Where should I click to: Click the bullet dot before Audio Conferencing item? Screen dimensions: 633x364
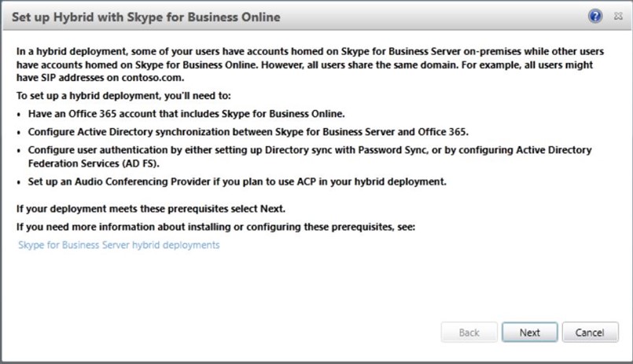click(19, 182)
